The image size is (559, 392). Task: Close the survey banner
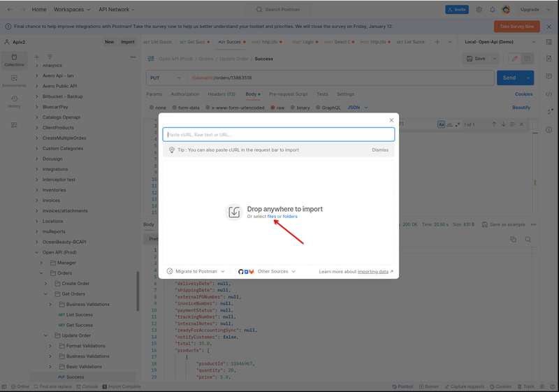pyautogui.click(x=549, y=27)
